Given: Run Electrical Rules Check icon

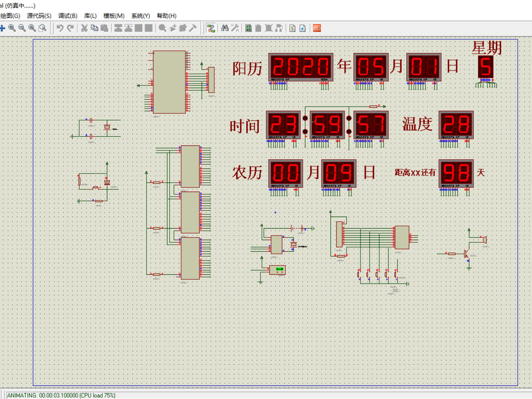Looking at the screenshot, I should 303,28.
